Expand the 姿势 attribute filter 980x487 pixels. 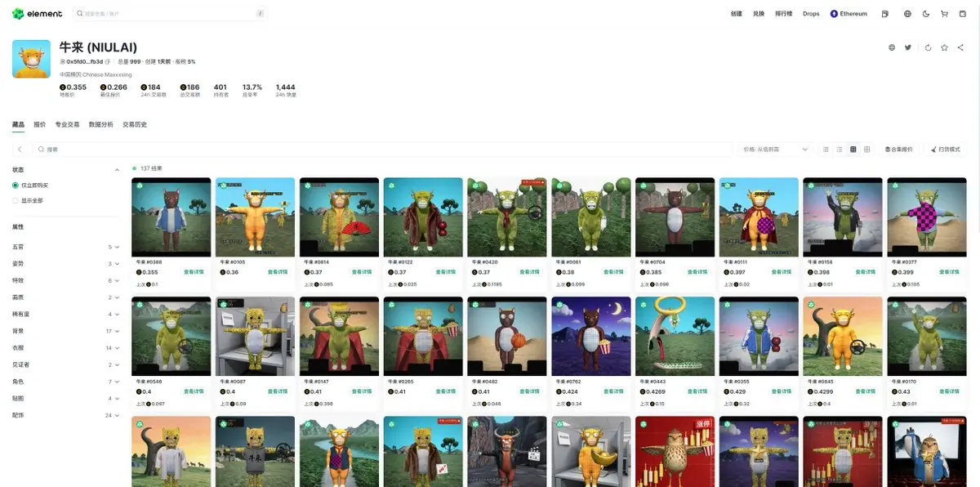(65, 264)
